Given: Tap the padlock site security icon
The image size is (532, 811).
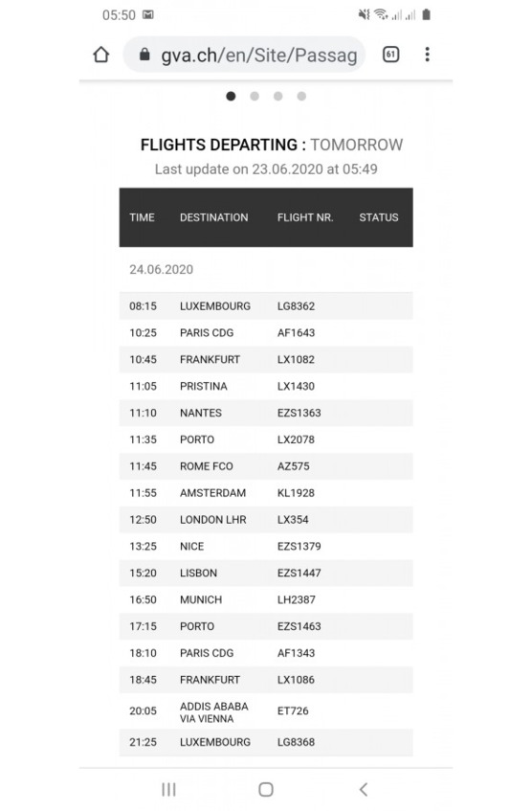Looking at the screenshot, I should [x=144, y=55].
